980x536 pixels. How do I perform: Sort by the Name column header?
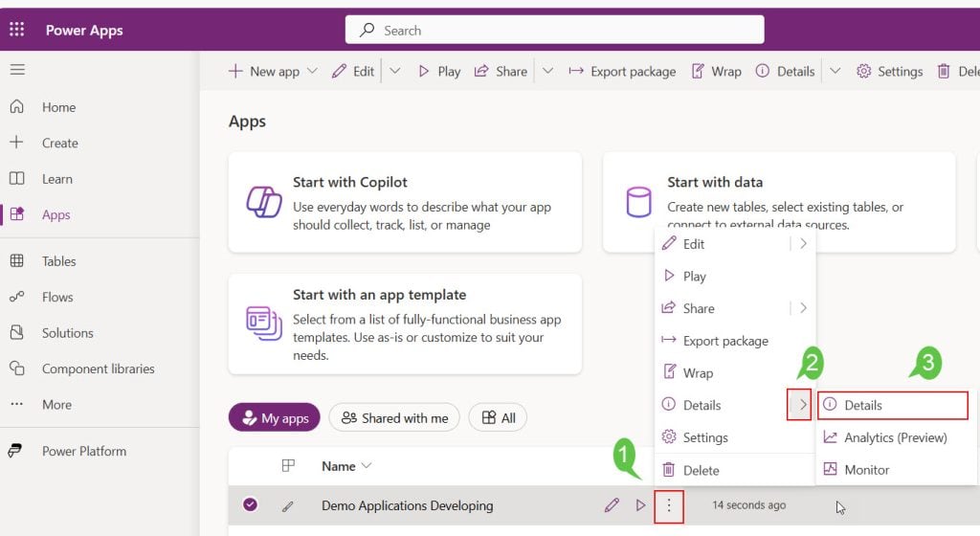pos(346,466)
